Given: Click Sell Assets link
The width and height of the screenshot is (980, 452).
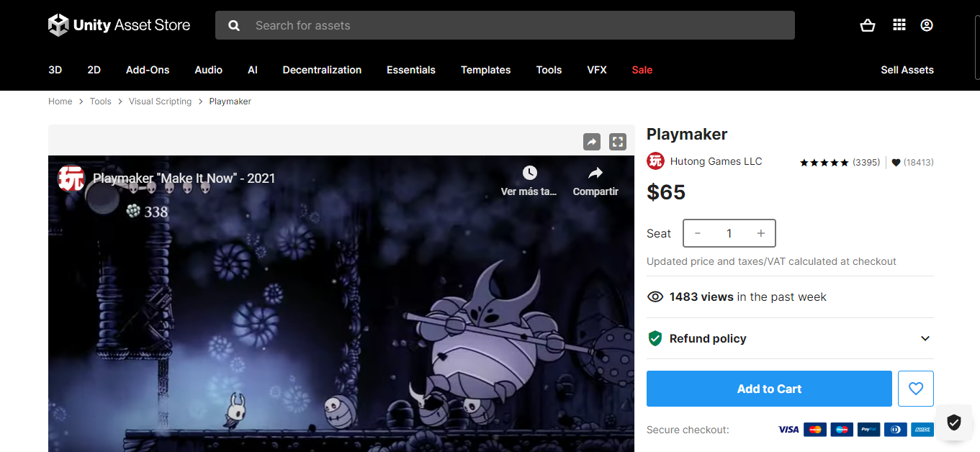Looking at the screenshot, I should click(x=907, y=70).
